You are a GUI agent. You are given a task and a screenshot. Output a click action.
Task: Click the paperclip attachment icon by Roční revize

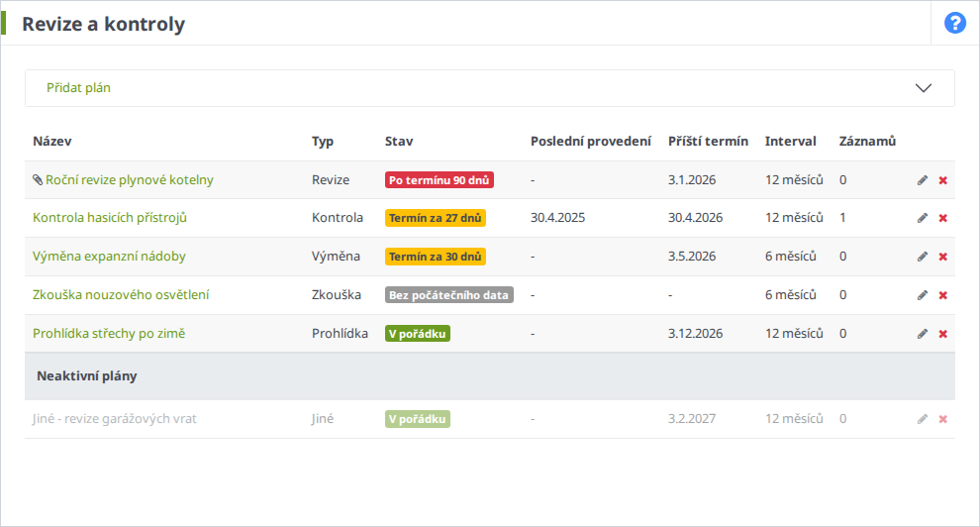38,180
